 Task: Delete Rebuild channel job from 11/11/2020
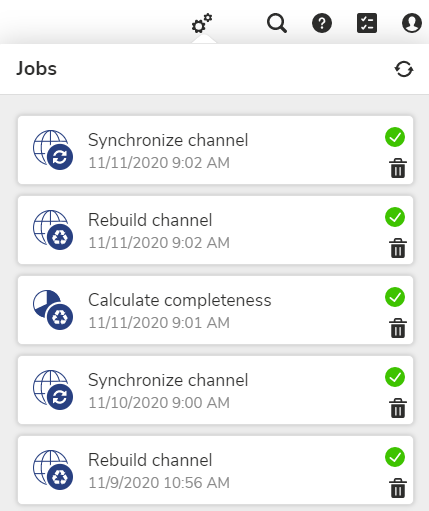pyautogui.click(x=398, y=248)
